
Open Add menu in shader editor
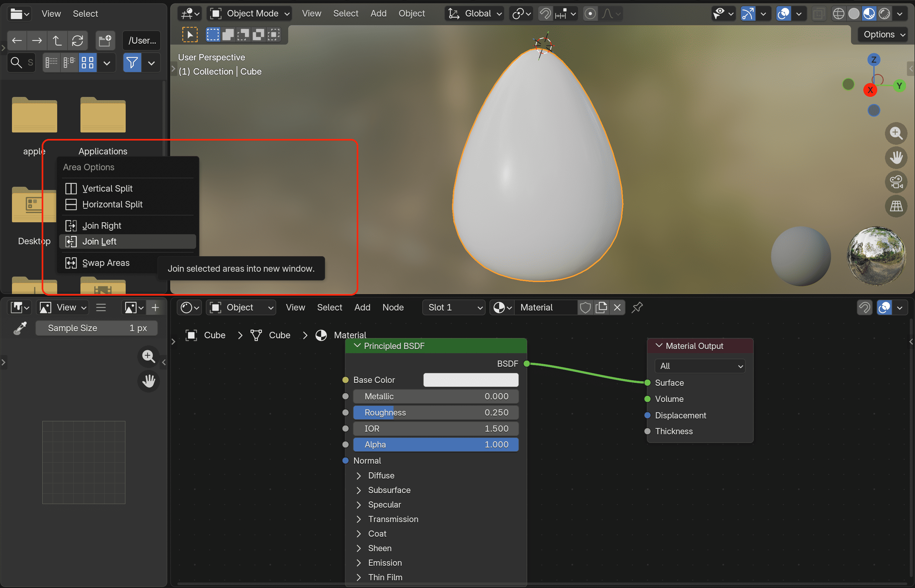[362, 307]
